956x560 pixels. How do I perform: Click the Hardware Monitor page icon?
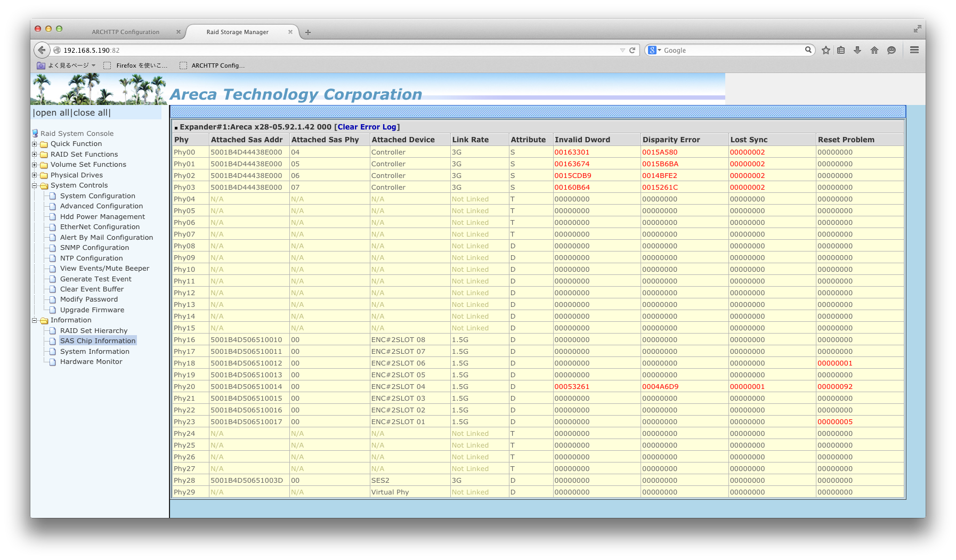(52, 362)
